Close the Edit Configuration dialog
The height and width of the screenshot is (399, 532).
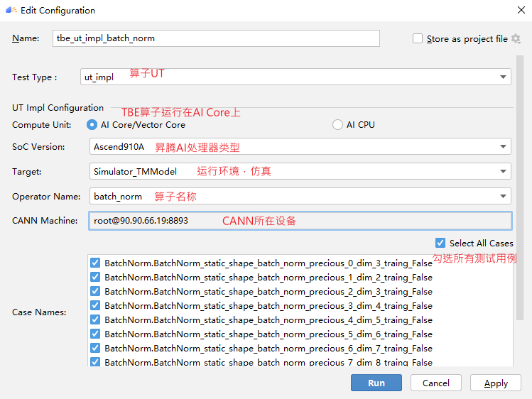(x=521, y=10)
